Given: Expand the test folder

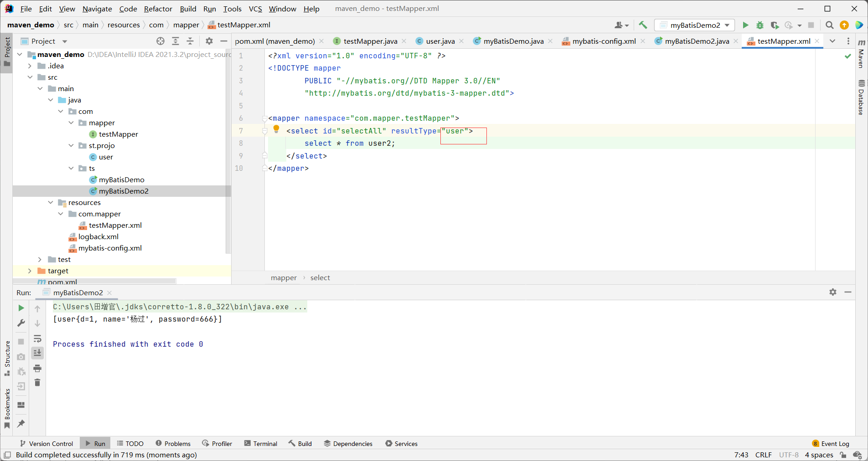Looking at the screenshot, I should click(40, 259).
